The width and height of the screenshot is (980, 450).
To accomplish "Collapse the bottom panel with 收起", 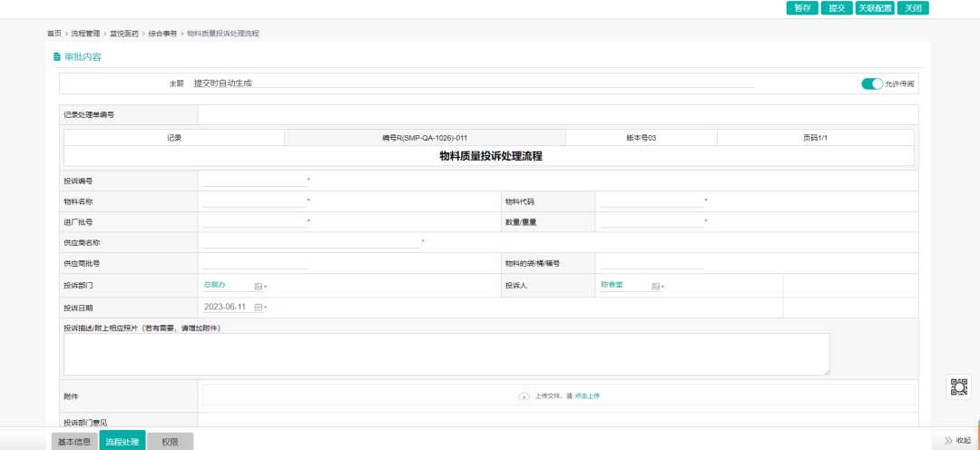I will (x=963, y=441).
